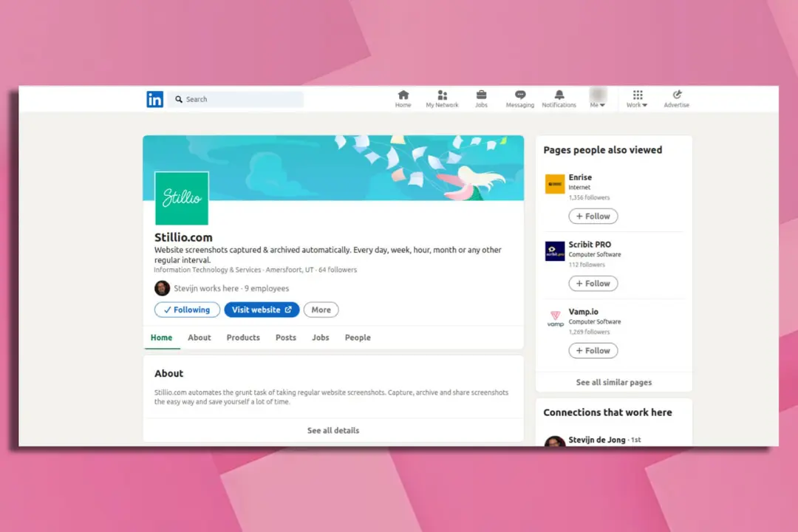Click the Enrise logo icon
The image size is (798, 532).
pos(555,184)
